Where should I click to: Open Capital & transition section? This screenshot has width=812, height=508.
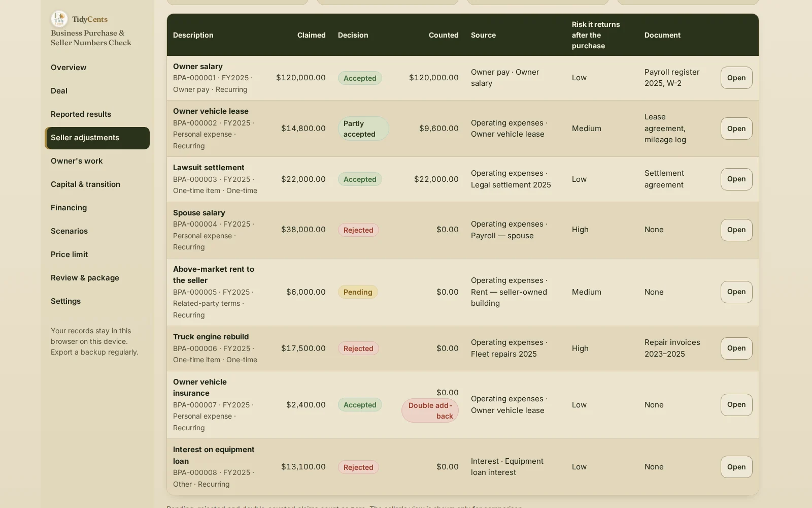[97, 184]
